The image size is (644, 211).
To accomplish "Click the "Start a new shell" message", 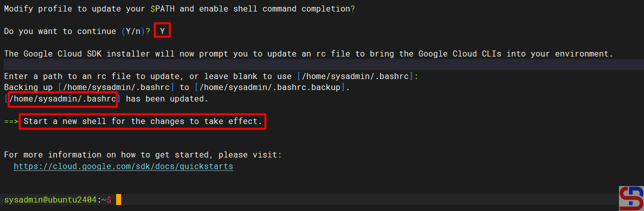I will (x=143, y=121).
